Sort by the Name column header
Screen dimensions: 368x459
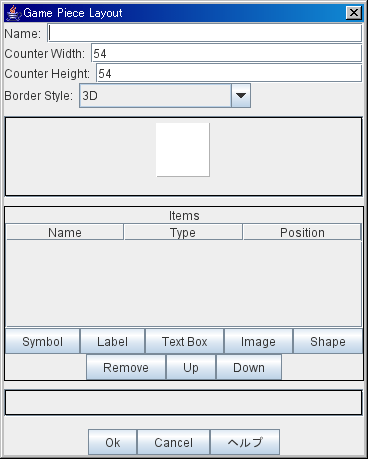click(x=65, y=232)
